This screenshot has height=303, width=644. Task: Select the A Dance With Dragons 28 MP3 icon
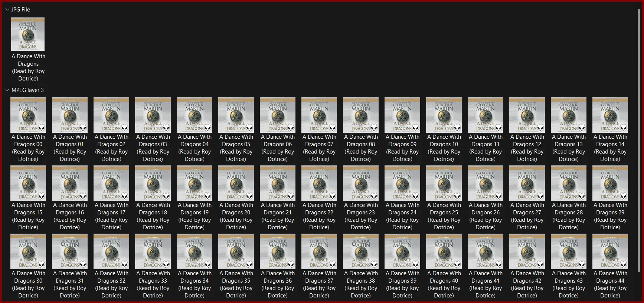[x=569, y=183]
